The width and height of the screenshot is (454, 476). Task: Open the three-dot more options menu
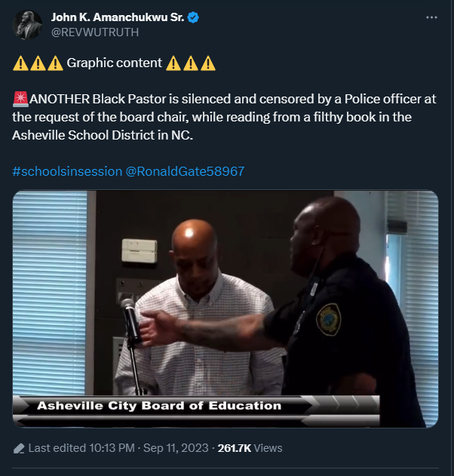[x=431, y=17]
